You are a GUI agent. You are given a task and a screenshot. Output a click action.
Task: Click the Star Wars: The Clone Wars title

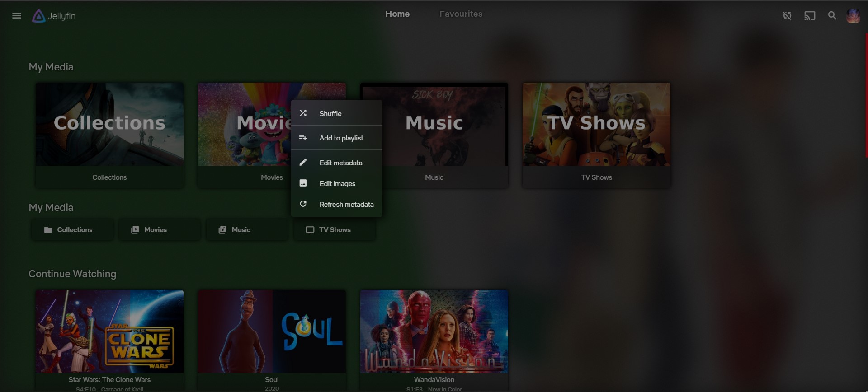109,380
